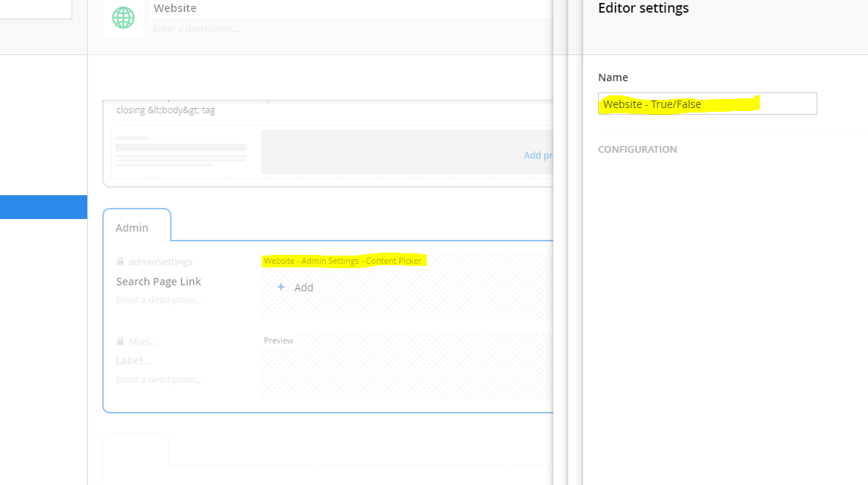Click the globe document type icon
The image size is (868, 485).
coord(123,18)
